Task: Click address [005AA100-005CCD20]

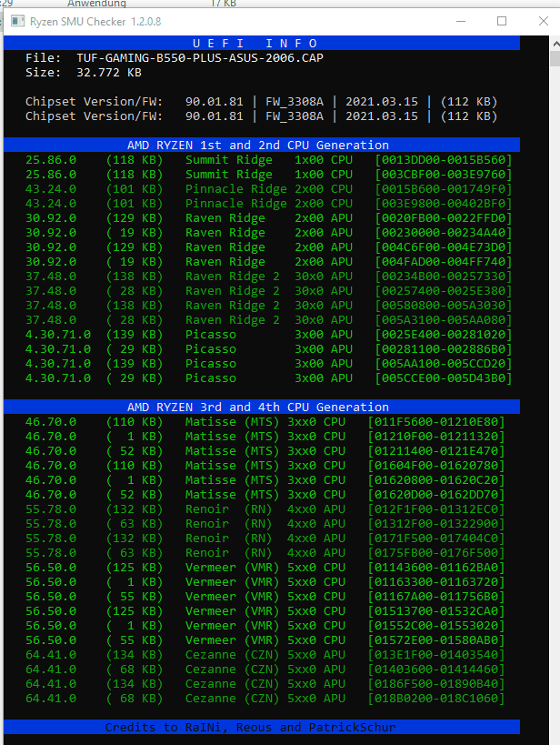Action: pos(444,364)
